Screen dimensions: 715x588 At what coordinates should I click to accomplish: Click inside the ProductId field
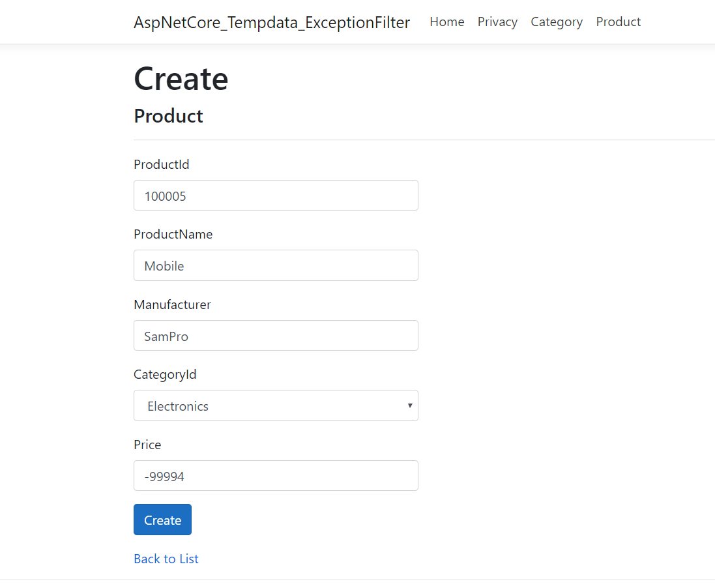coord(276,195)
